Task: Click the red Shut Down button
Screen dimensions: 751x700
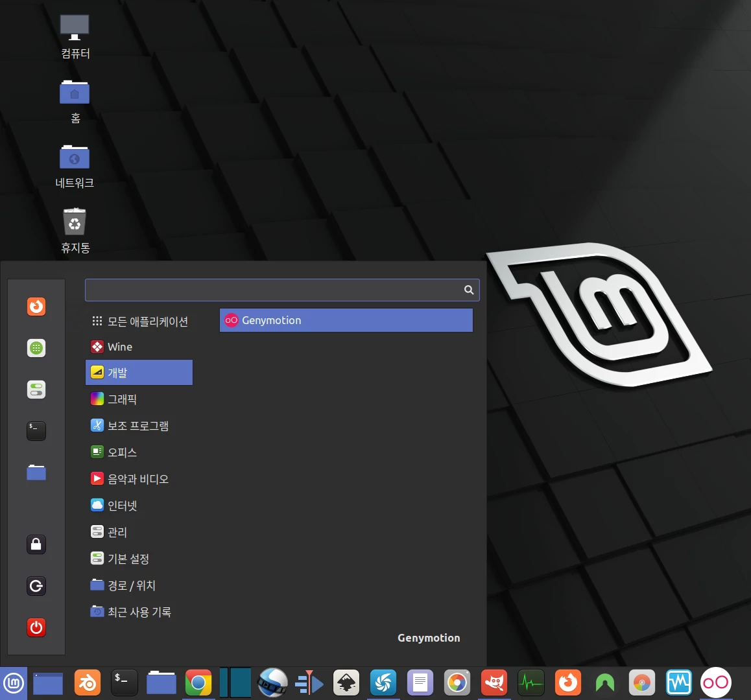Action: pos(36,627)
